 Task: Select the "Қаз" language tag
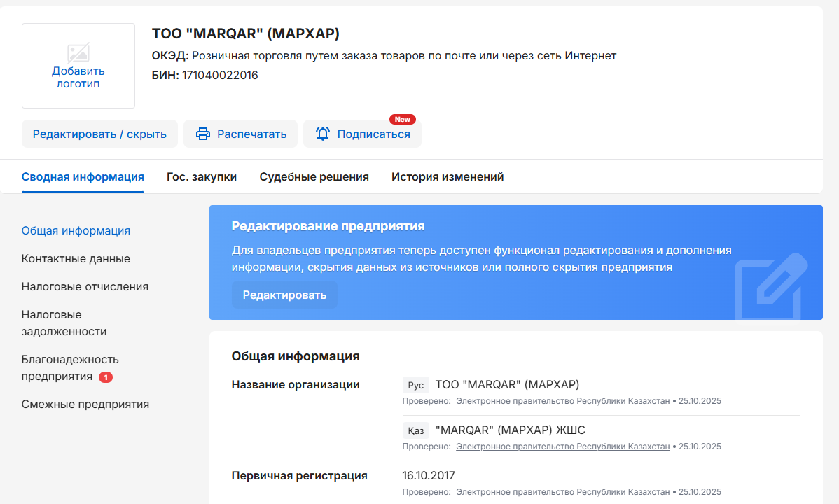pyautogui.click(x=415, y=430)
